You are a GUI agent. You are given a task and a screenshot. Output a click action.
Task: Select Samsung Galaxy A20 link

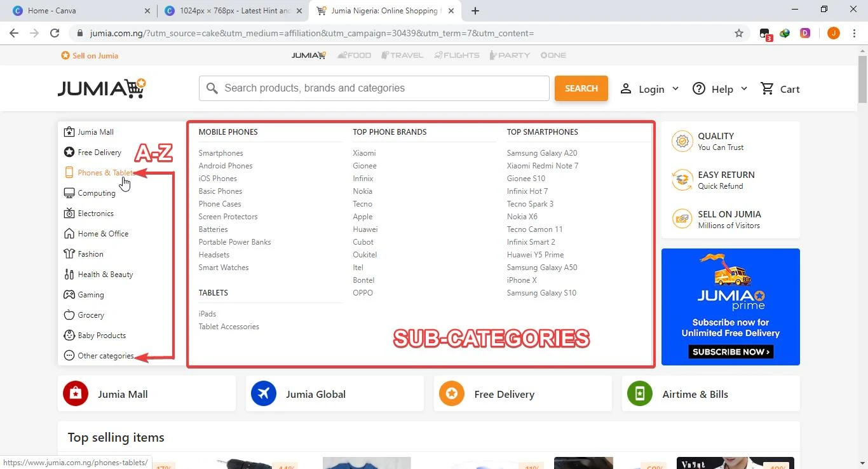coord(542,153)
